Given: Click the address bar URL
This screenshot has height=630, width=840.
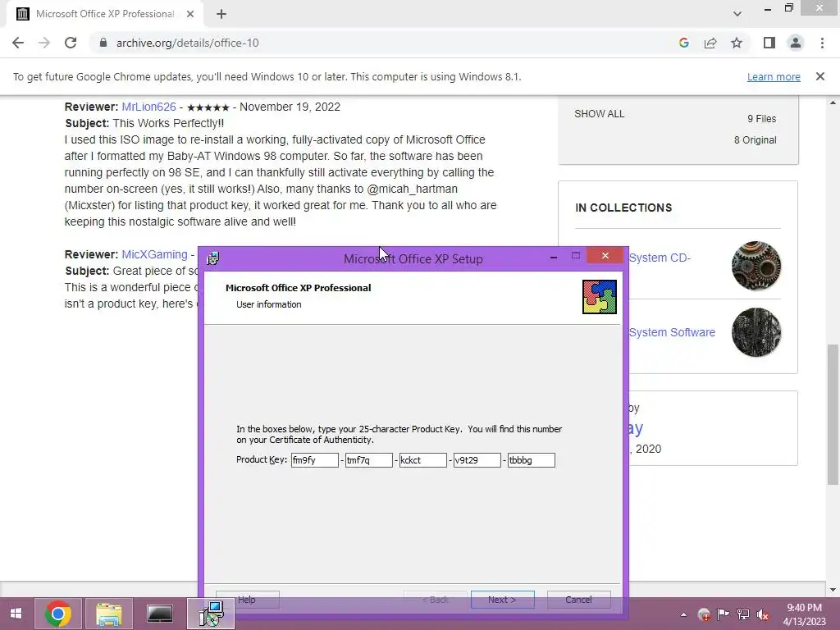Looking at the screenshot, I should pos(188,43).
